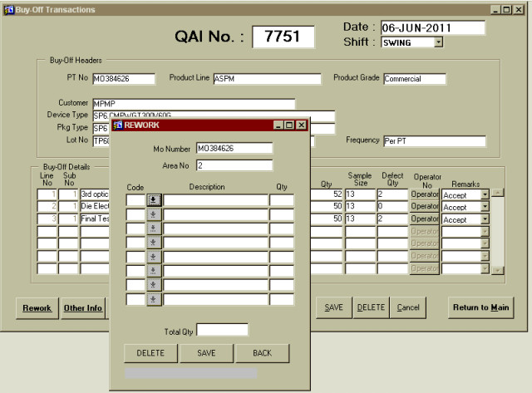The image size is (532, 393).
Task: Click DELETE in the Rework dialog
Action: [150, 353]
